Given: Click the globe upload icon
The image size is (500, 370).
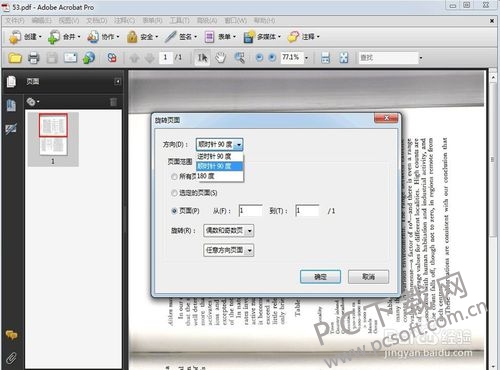Looking at the screenshot, I should point(89,58).
